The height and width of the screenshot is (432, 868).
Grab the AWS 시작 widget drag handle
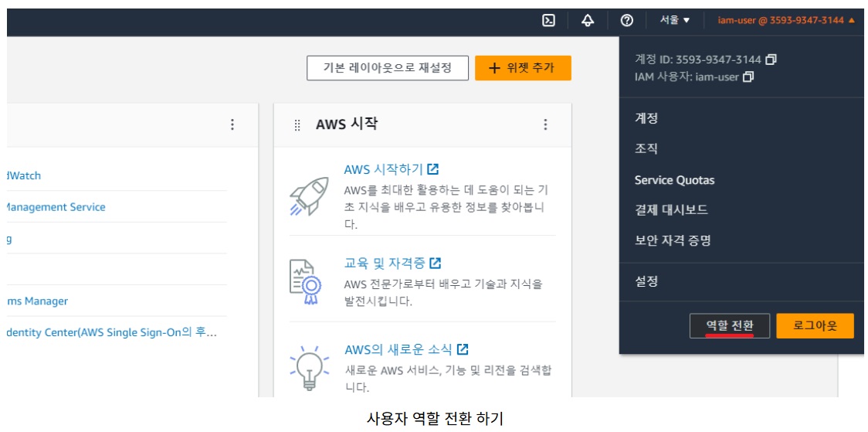[297, 125]
